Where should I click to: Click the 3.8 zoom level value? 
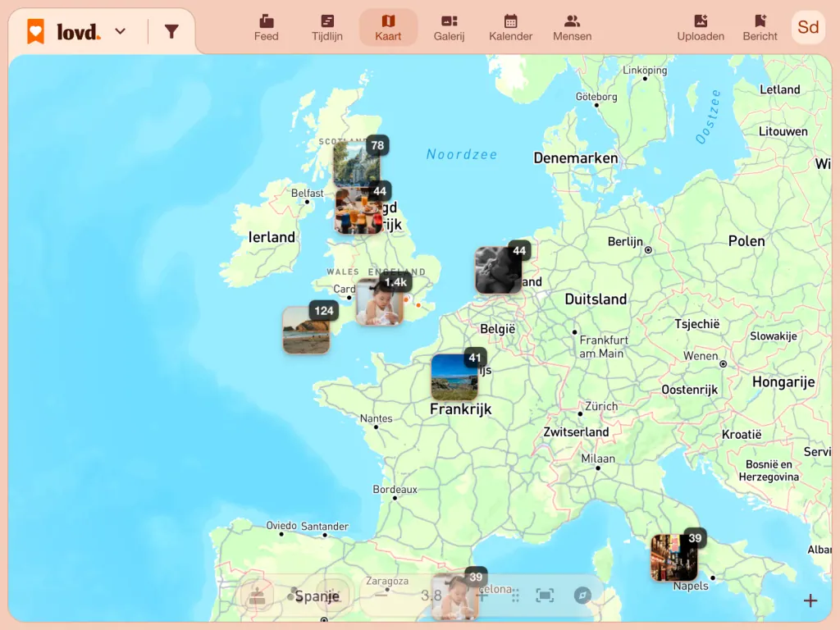tap(431, 596)
